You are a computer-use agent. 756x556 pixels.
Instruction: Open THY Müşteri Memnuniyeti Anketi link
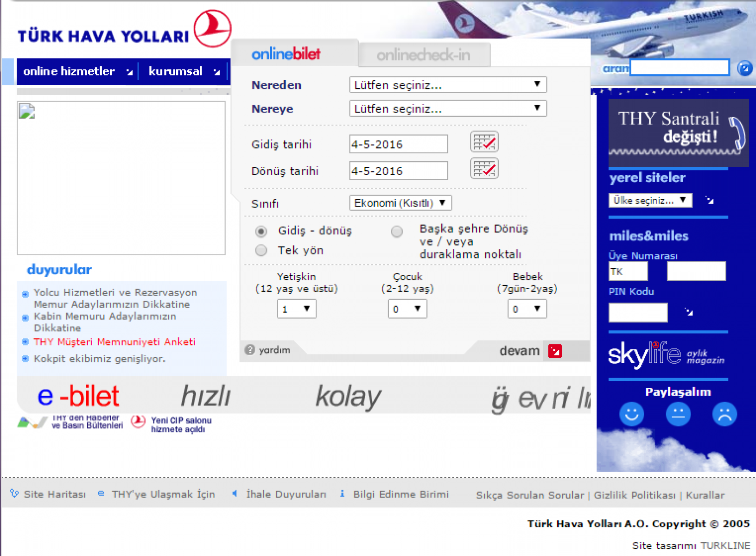pyautogui.click(x=114, y=342)
